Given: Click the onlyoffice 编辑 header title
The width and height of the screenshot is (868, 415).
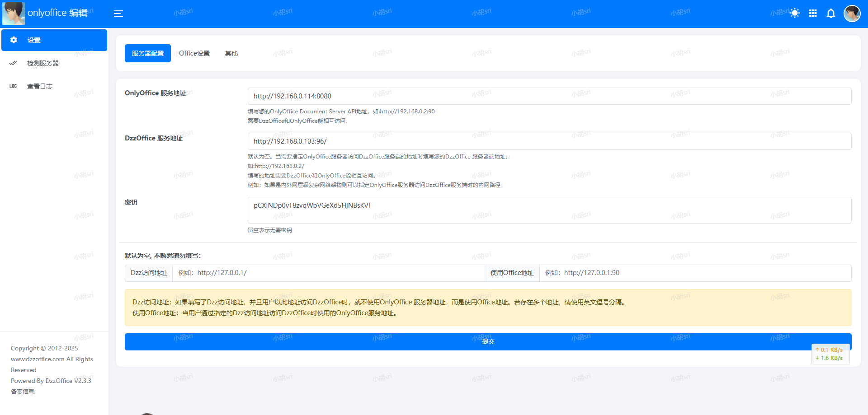Looking at the screenshot, I should (57, 13).
